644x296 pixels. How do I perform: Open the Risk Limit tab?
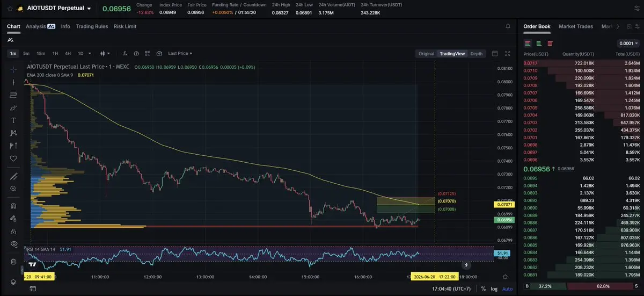tap(125, 26)
